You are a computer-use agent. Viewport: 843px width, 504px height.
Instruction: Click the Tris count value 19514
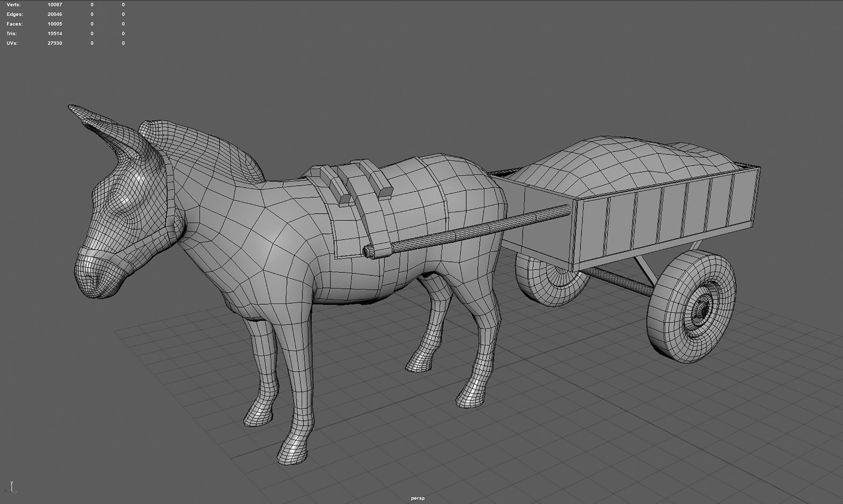[x=55, y=34]
